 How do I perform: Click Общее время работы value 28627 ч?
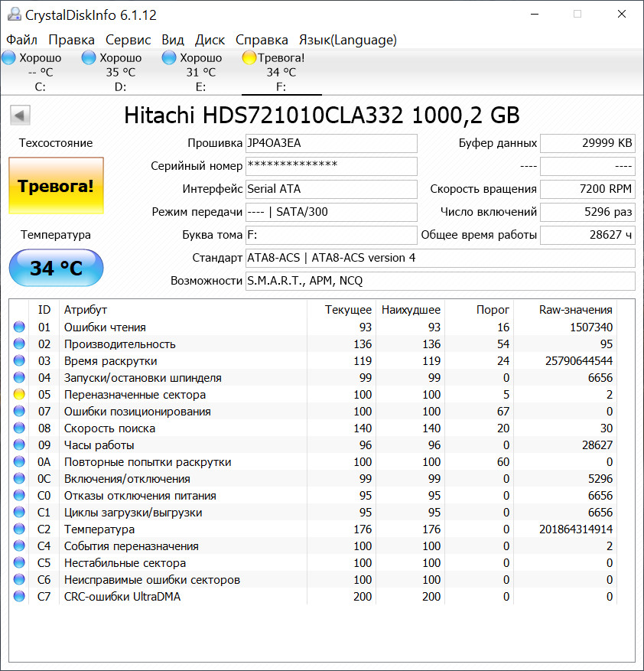(587, 235)
